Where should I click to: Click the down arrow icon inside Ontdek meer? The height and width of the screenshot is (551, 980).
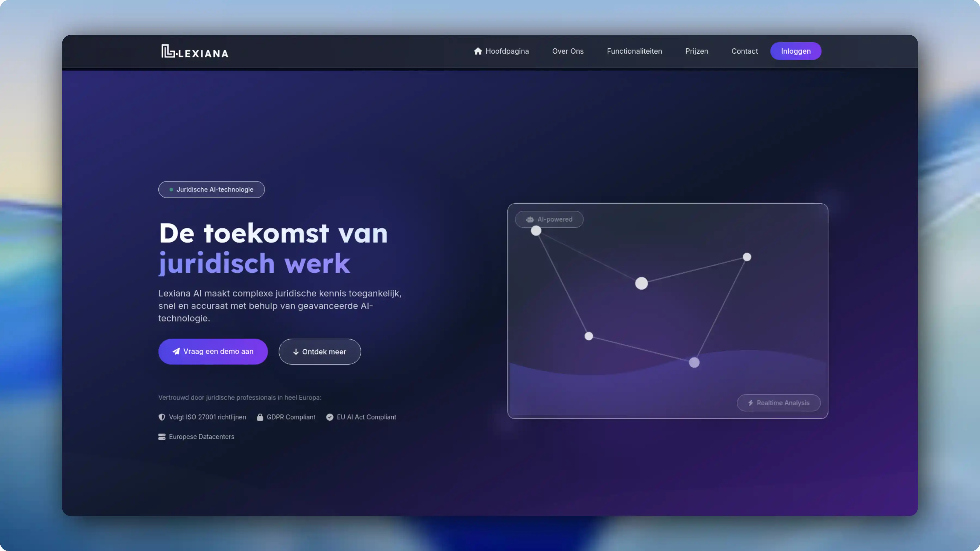[x=296, y=351]
